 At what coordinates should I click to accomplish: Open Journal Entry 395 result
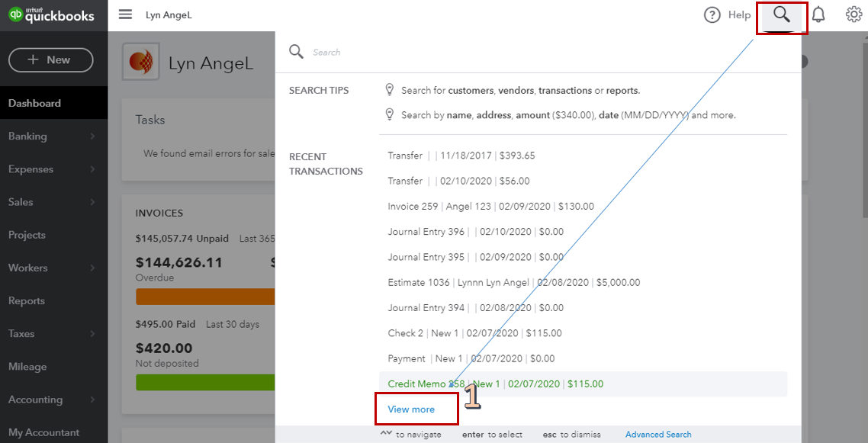(583, 257)
